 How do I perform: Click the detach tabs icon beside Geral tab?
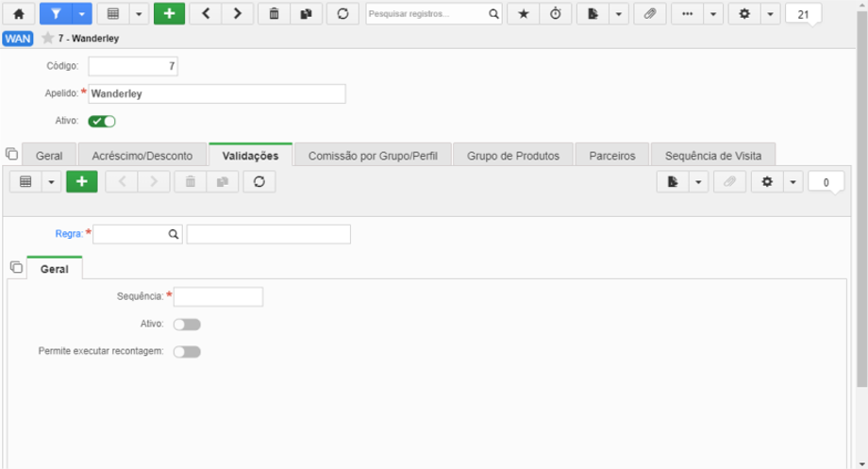pos(11,154)
